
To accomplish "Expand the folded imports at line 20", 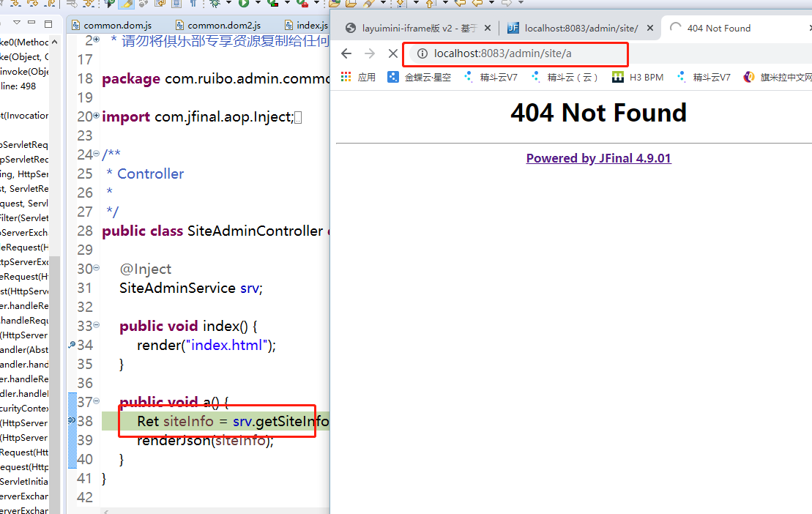I will pos(97,115).
